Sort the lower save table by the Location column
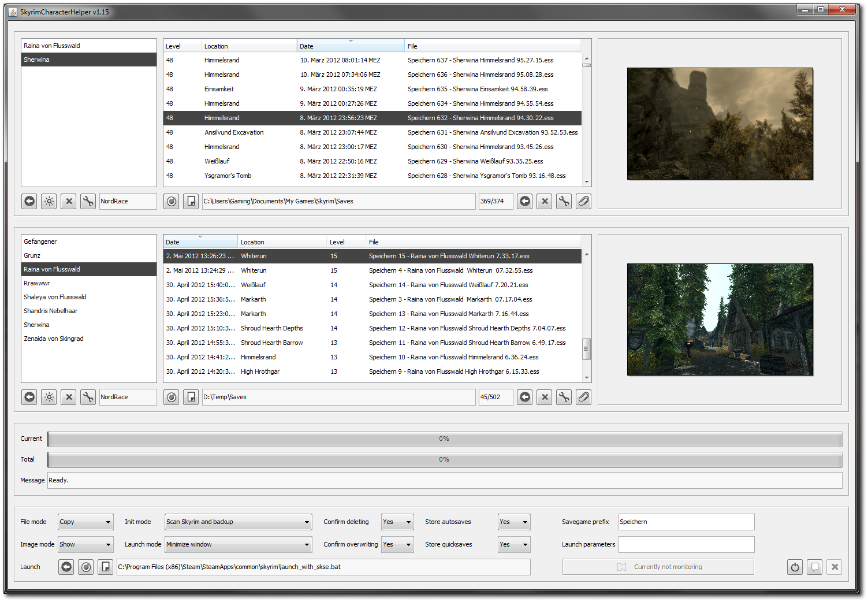868x602 pixels. point(281,242)
